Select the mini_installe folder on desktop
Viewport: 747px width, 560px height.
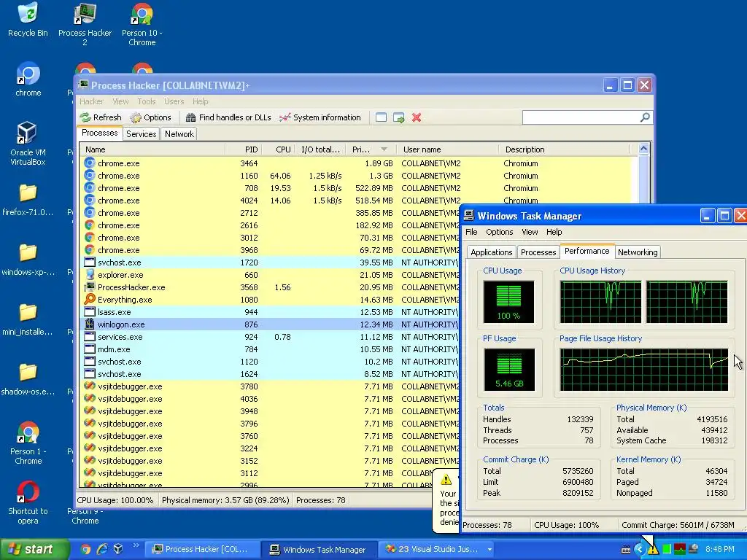click(x=28, y=320)
